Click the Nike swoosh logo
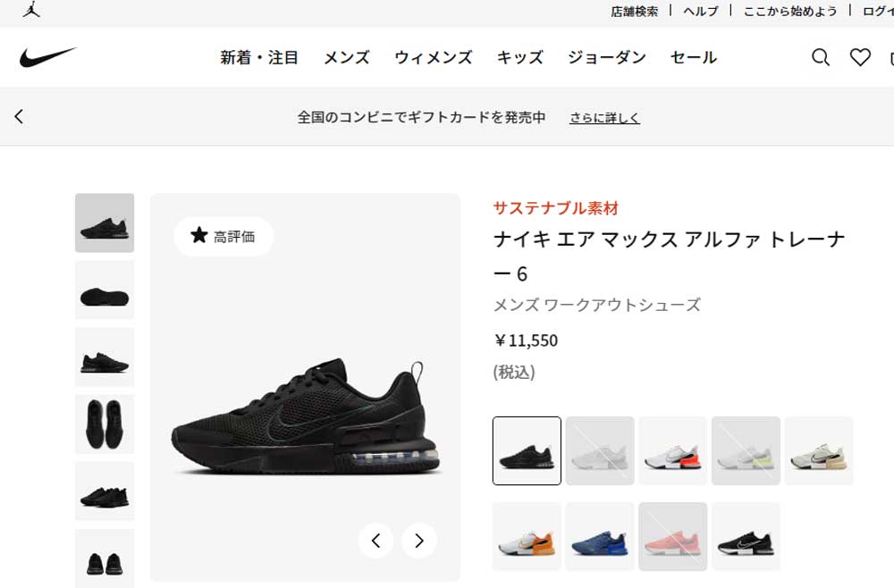The image size is (894, 588). (x=48, y=57)
